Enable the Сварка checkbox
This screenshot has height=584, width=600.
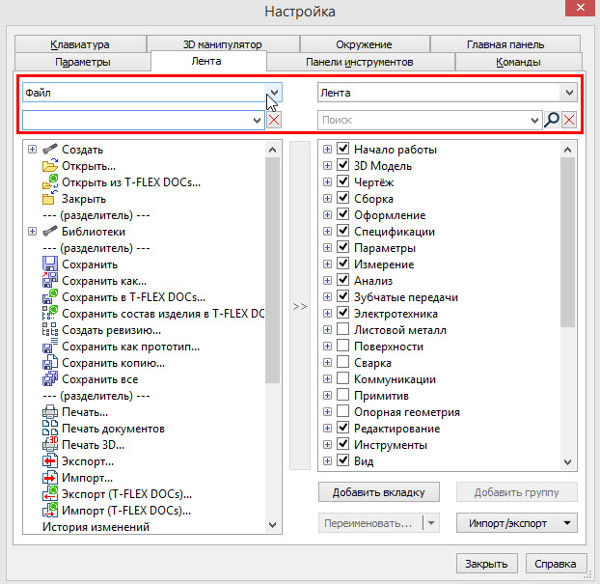(343, 362)
